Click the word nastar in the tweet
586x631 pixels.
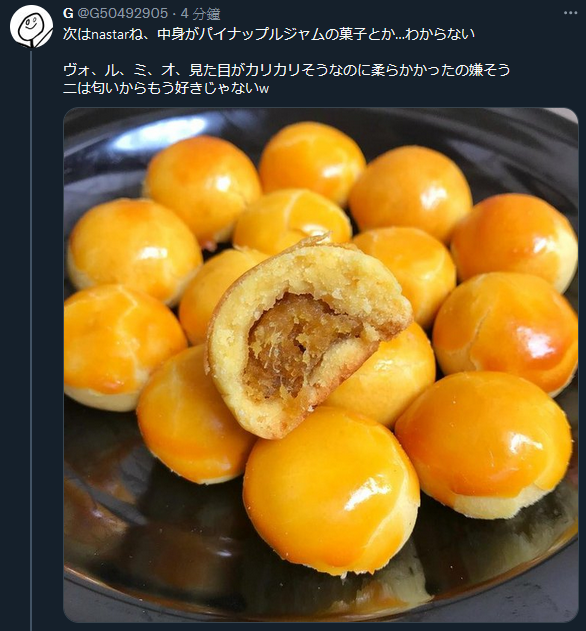point(110,35)
